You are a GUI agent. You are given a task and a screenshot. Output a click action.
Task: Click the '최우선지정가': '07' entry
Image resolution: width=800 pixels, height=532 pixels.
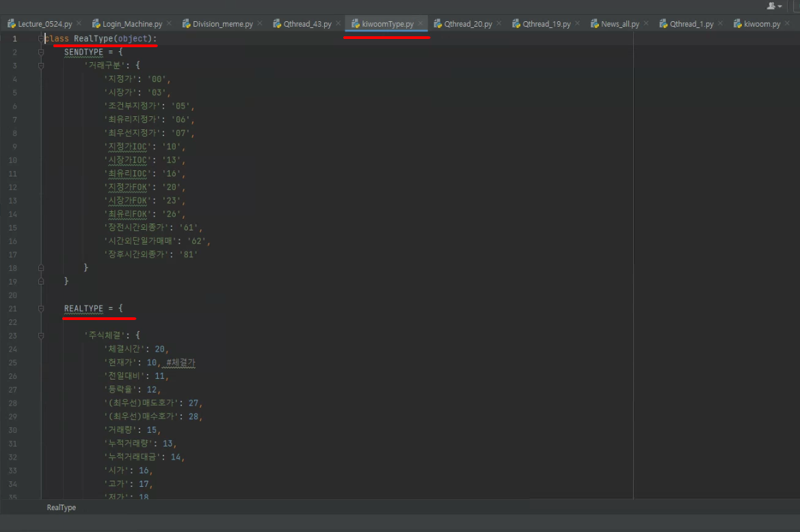coord(149,133)
